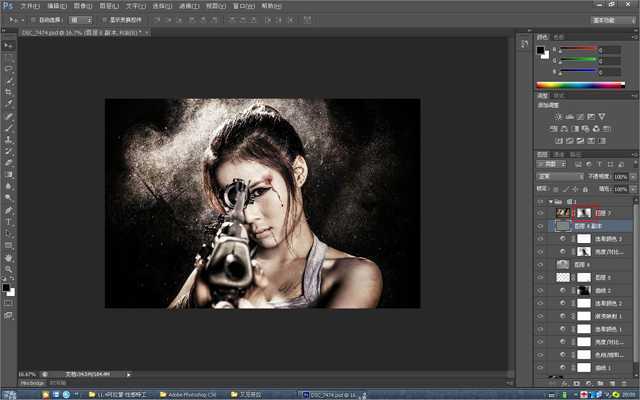The height and width of the screenshot is (400, 640).
Task: Add a Hue/Saturation adjustment
Action: [x=553, y=129]
